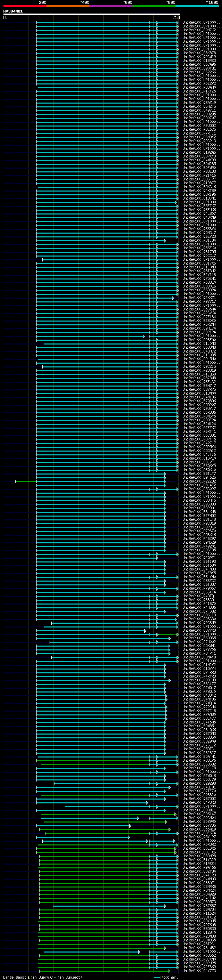Click on UniRef100_P90707
Viewport: 222px width, 980px height.
point(199,118)
